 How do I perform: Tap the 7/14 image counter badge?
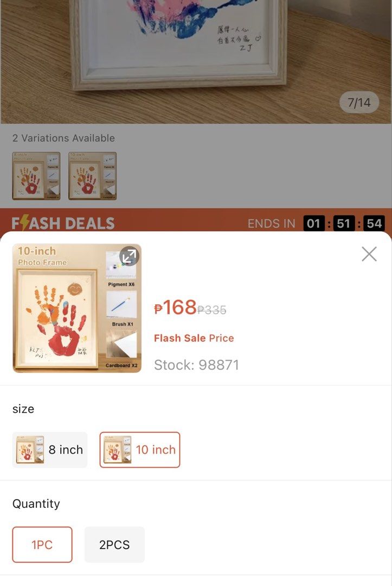359,103
